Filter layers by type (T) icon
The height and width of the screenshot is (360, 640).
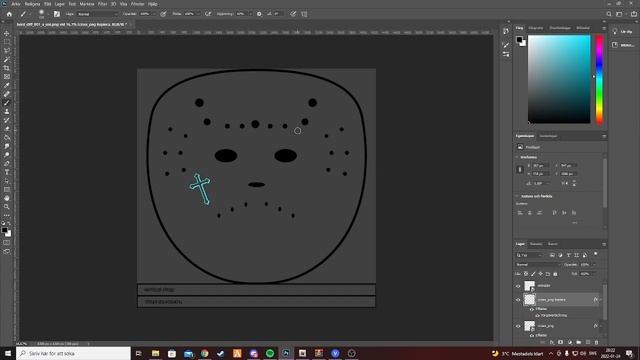pos(569,255)
